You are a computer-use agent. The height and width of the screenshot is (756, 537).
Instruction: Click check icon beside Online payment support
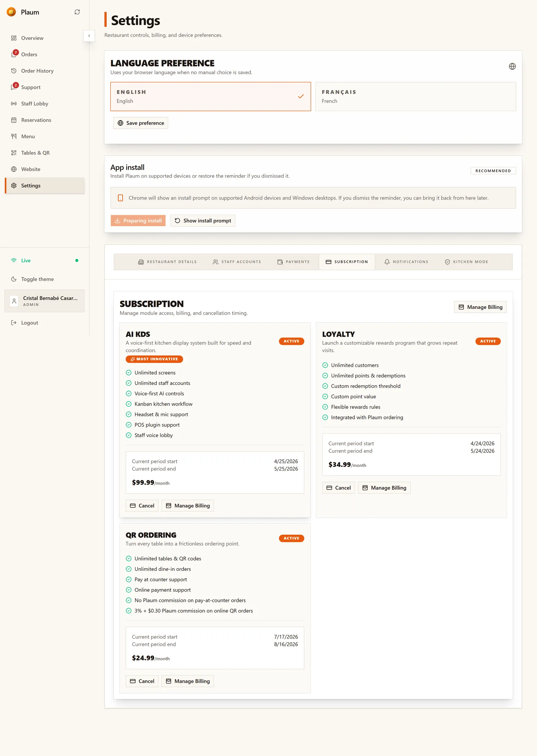tap(129, 590)
